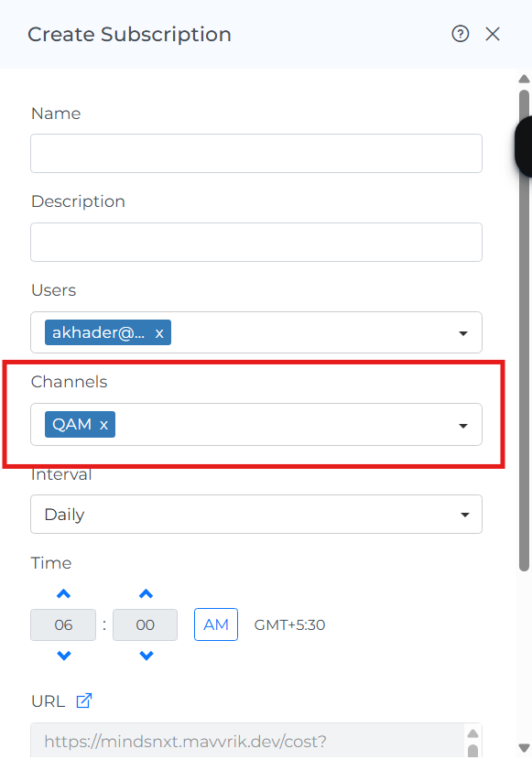Viewport: 532px width, 760px height.
Task: Decrease the hour with down chevron
Action: point(63,656)
